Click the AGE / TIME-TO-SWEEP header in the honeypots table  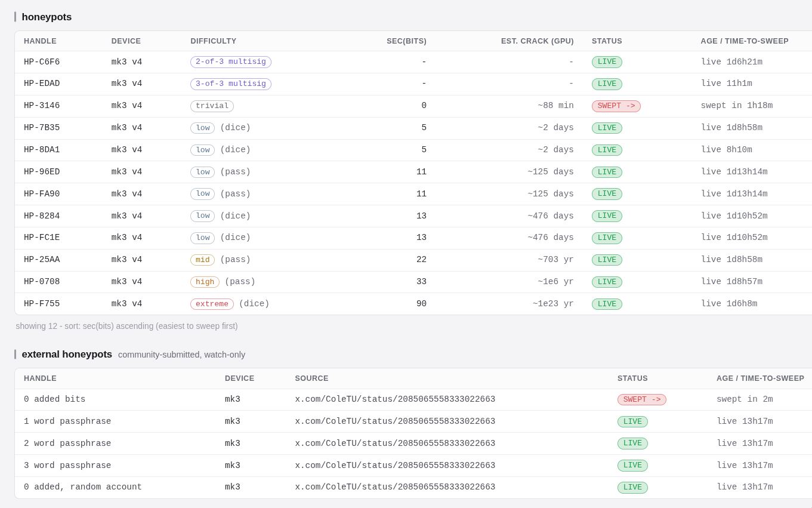[x=745, y=41]
